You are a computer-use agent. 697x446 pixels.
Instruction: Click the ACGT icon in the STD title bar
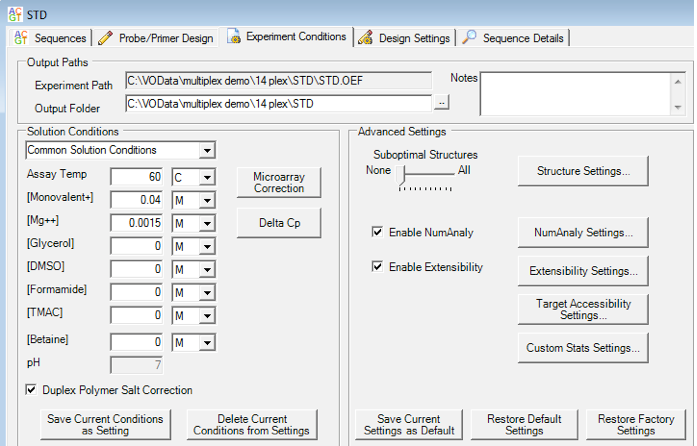coord(18,14)
